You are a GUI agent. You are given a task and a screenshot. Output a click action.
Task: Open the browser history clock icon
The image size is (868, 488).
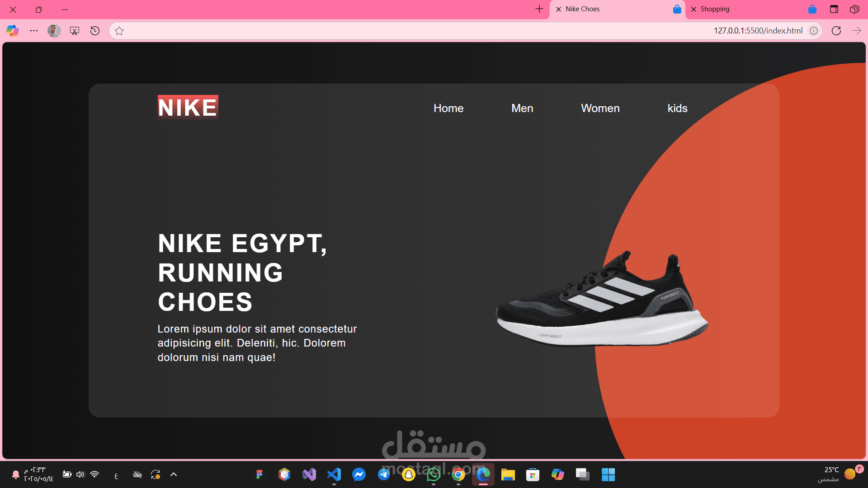point(95,31)
